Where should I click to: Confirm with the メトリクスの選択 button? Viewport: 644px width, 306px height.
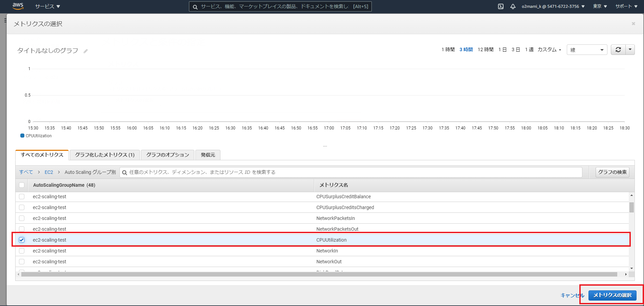[x=612, y=295]
